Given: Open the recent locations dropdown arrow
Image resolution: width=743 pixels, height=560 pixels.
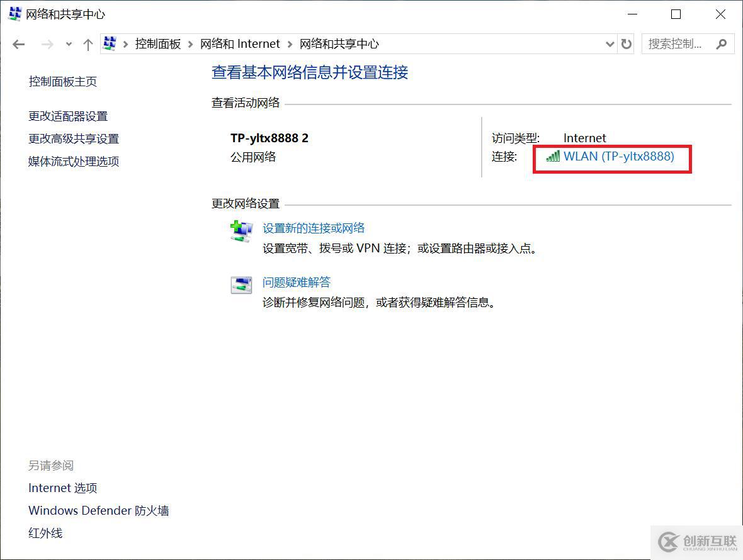Looking at the screenshot, I should click(69, 44).
